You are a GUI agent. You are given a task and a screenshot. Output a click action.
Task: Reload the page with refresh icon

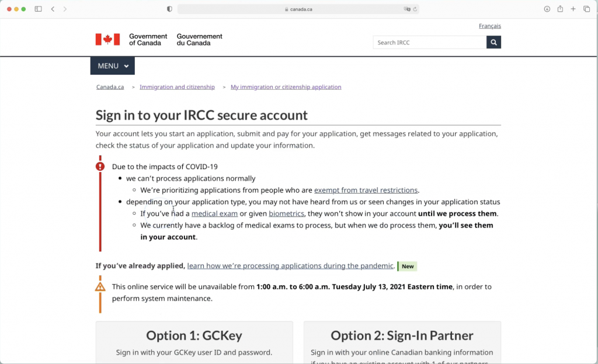click(415, 9)
